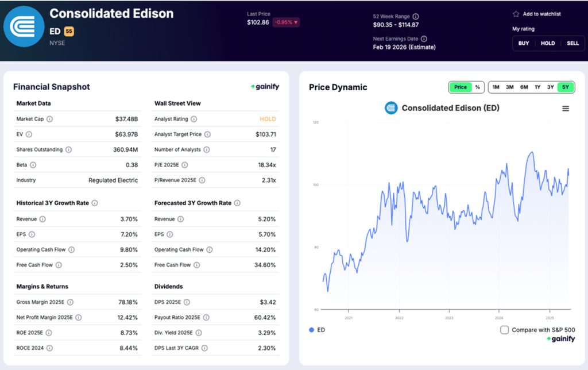Image resolution: width=588 pixels, height=370 pixels.
Task: Click the small ED logo in chart title
Action: [391, 107]
